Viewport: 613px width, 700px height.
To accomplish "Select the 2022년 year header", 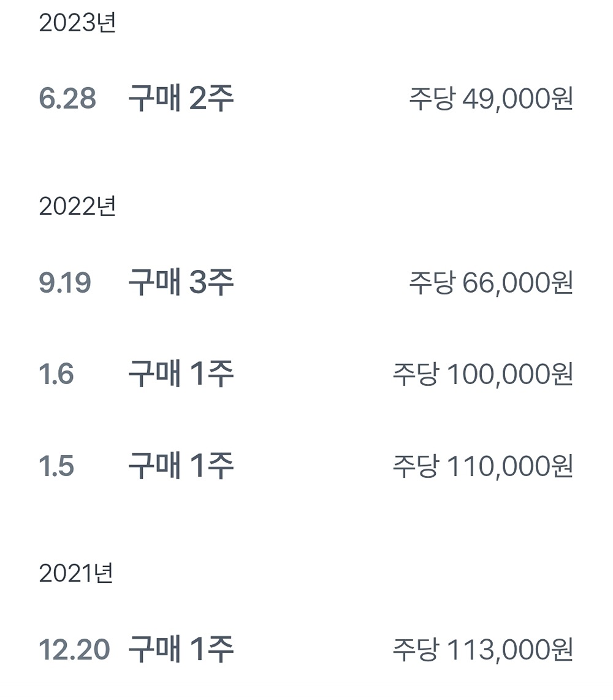I will coord(77,207).
